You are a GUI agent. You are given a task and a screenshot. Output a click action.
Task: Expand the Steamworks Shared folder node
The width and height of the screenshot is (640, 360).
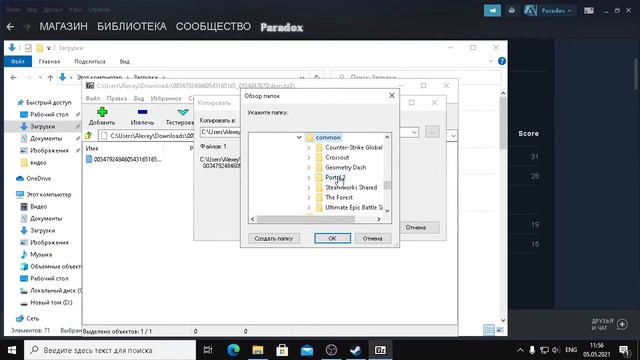pyautogui.click(x=309, y=188)
